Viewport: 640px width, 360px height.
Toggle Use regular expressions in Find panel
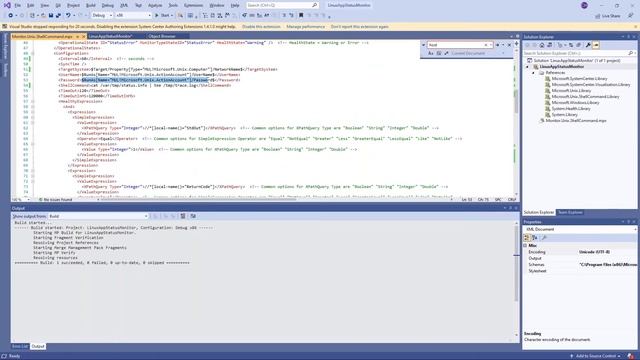pyautogui.click(x=447, y=53)
